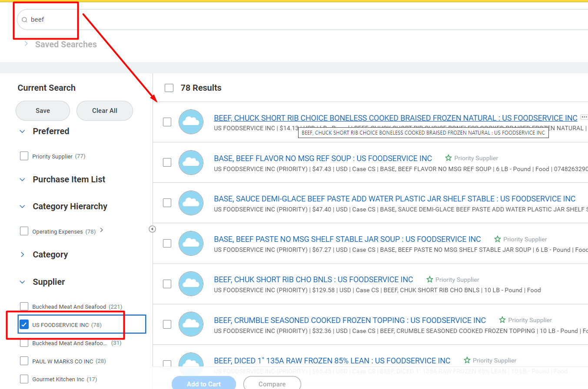Image resolution: width=588 pixels, height=389 pixels.
Task: Click the cloud image for BEEF, CHUK SHORT RIB CHO BNLS
Action: (x=191, y=284)
